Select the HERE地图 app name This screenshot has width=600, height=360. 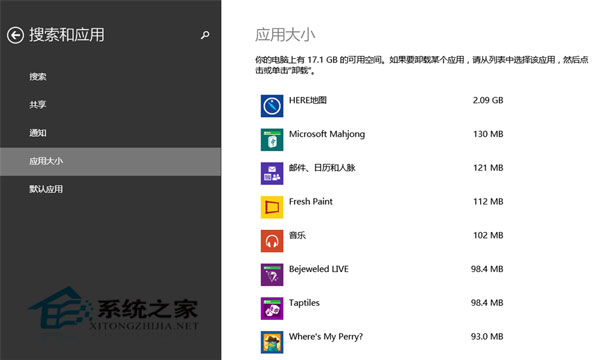point(308,100)
